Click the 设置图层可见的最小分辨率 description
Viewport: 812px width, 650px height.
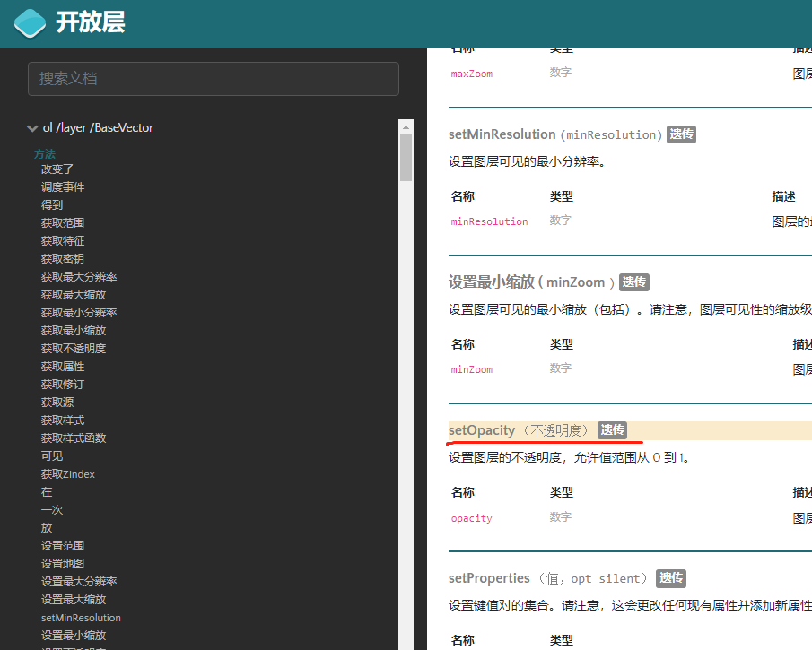click(x=528, y=162)
